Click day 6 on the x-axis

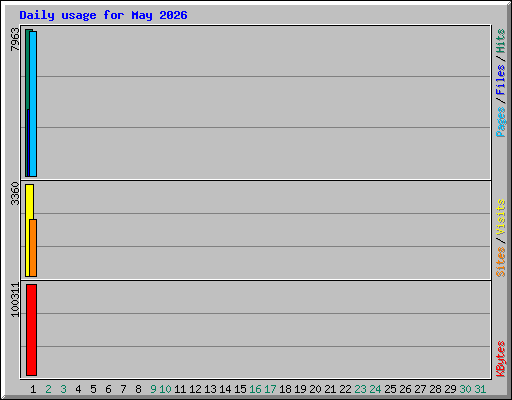[108, 389]
